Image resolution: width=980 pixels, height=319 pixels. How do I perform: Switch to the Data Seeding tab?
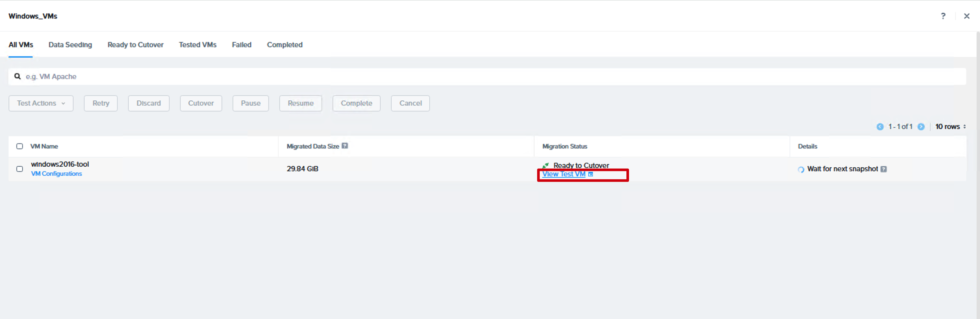(70, 45)
